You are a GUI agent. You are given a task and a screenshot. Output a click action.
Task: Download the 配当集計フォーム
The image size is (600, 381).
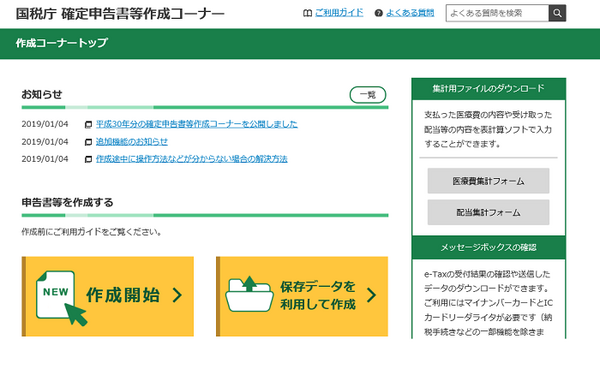tap(488, 212)
